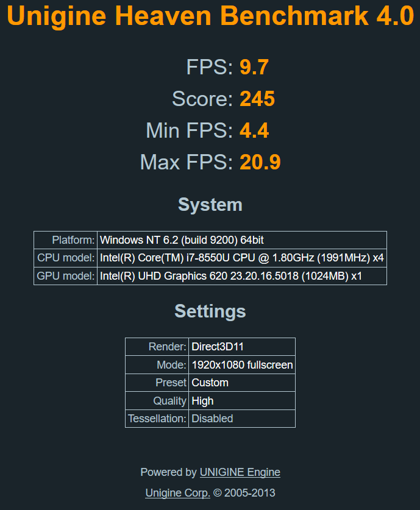Click the CPU model row label
This screenshot has height=510, width=420.
pos(66,258)
